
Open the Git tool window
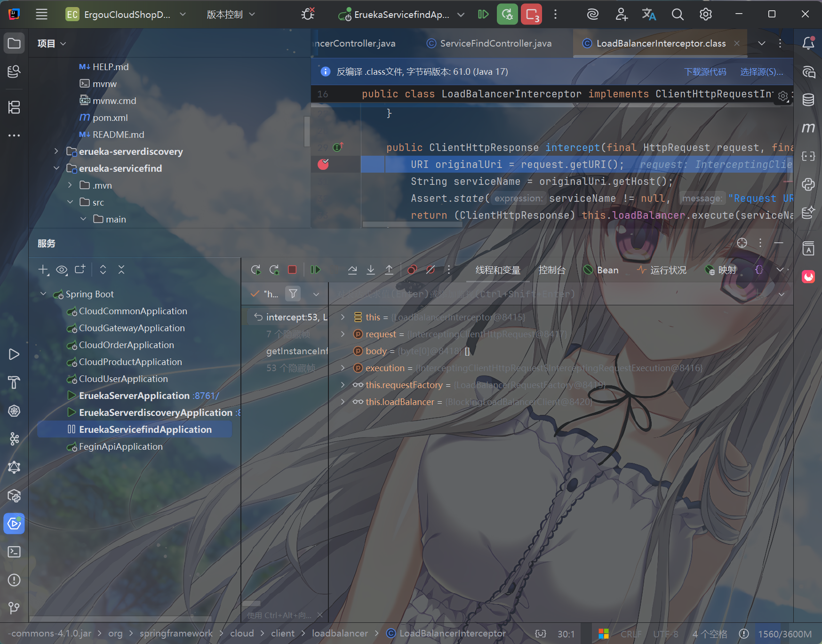click(14, 608)
